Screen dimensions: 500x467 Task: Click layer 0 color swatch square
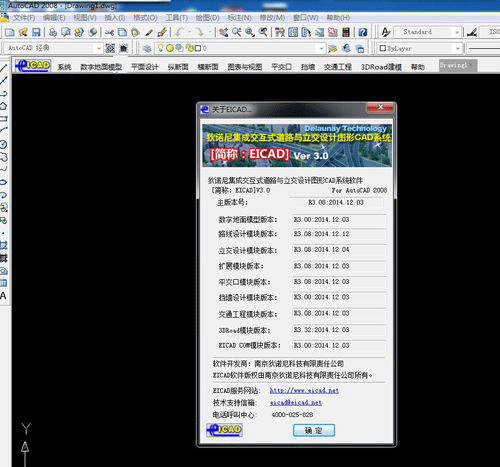point(198,49)
